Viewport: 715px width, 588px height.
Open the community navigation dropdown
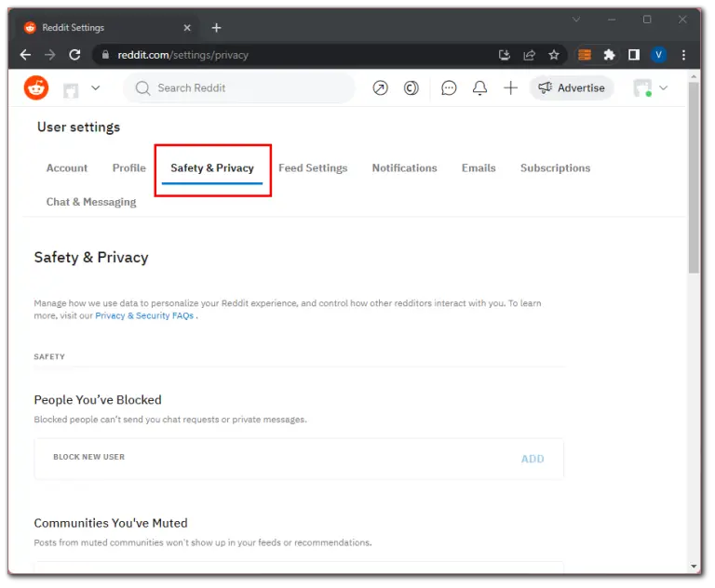point(82,88)
